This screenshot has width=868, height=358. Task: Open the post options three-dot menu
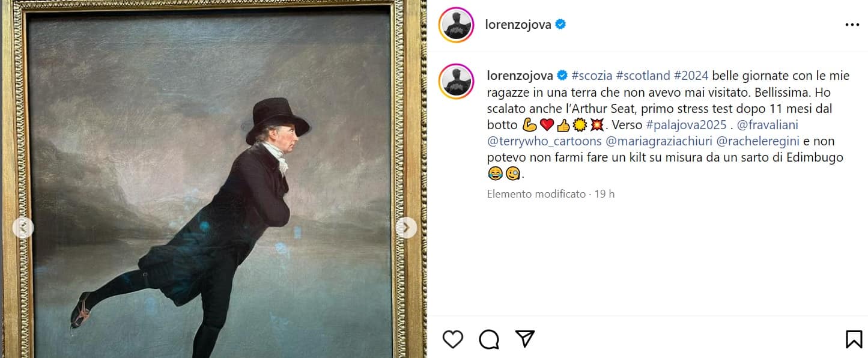(852, 24)
